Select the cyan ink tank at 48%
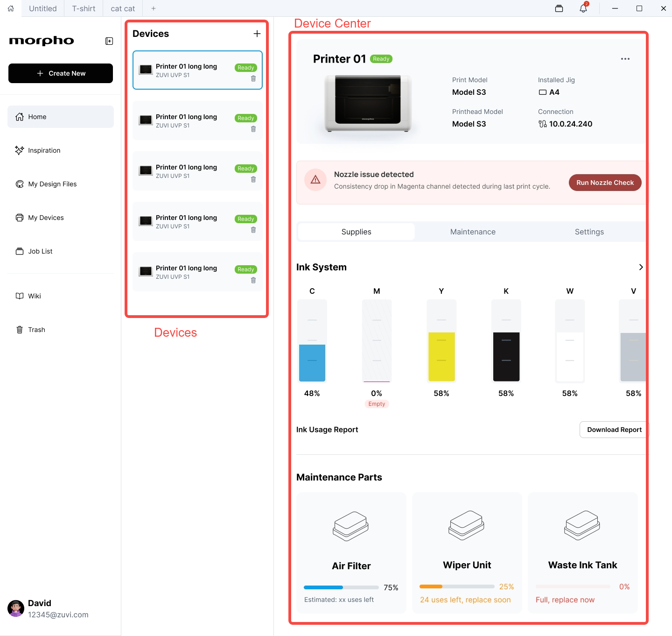The image size is (672, 636). (312, 341)
